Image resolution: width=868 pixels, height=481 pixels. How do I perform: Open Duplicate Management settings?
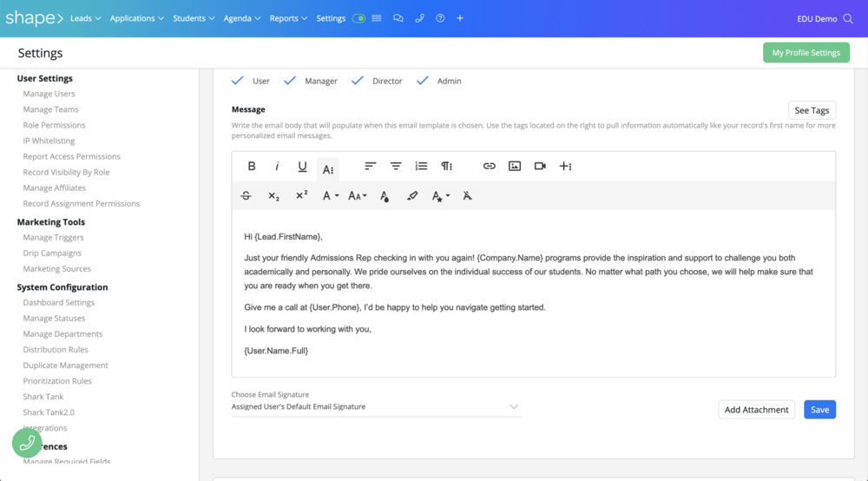pos(65,366)
